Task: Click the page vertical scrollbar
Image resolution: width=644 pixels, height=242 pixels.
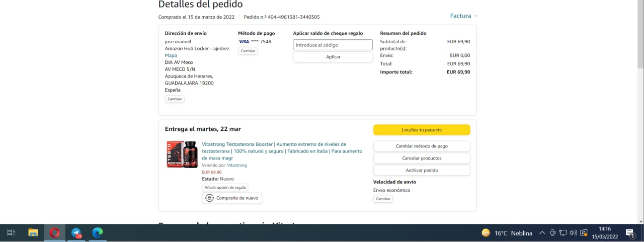Action: (x=640, y=101)
